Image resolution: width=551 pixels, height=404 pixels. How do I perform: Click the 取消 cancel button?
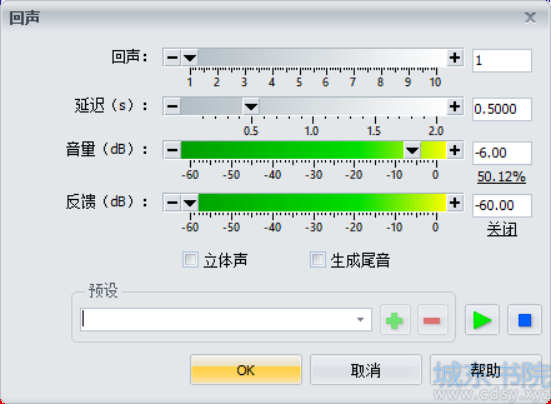[365, 370]
